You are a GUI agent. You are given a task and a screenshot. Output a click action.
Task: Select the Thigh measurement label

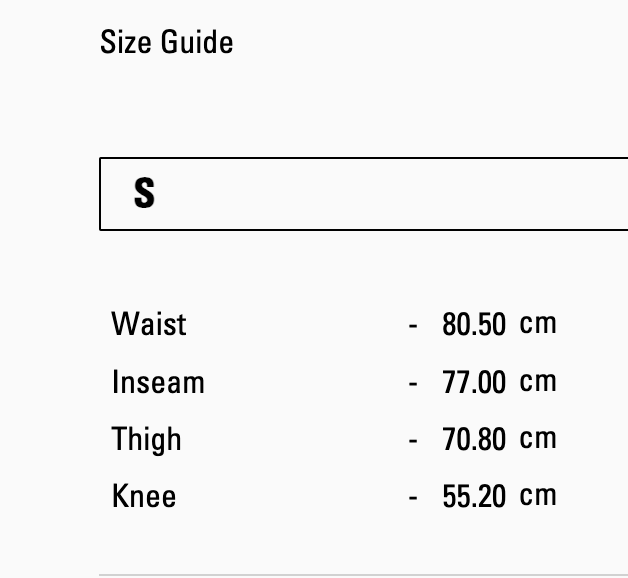(x=147, y=439)
